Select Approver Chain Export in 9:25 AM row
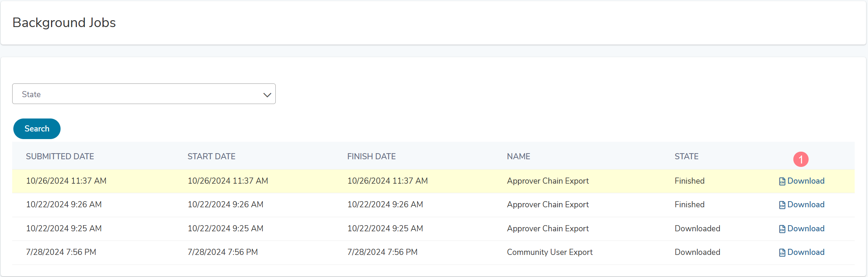The width and height of the screenshot is (868, 277). (548, 229)
